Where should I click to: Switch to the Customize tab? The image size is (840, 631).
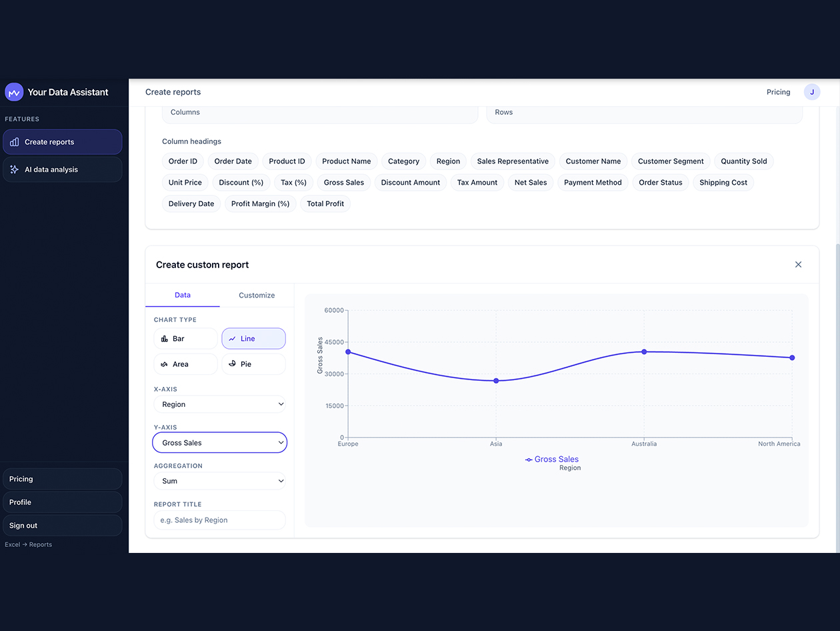257,295
